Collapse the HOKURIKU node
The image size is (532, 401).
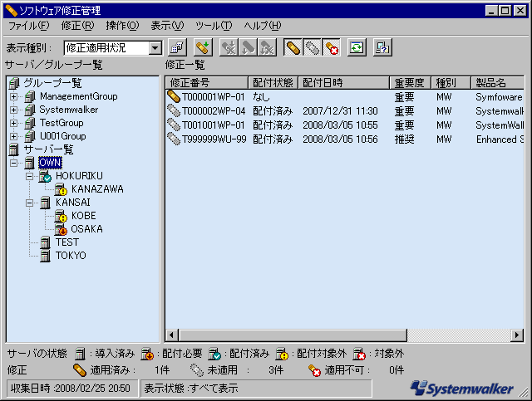pyautogui.click(x=30, y=176)
